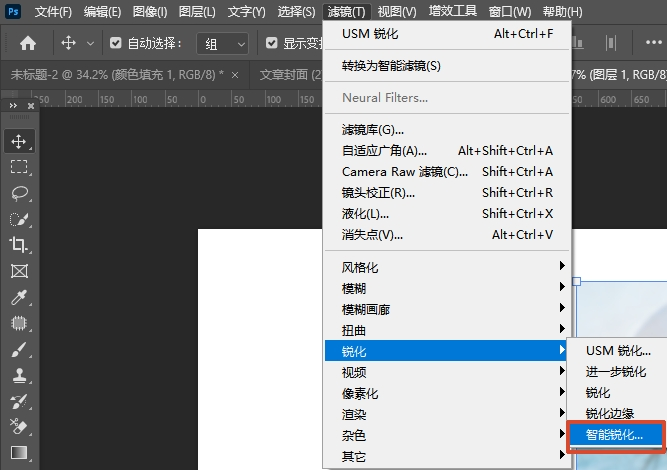Toggle the 自动选择 checkbox
667x470 pixels.
115,43
